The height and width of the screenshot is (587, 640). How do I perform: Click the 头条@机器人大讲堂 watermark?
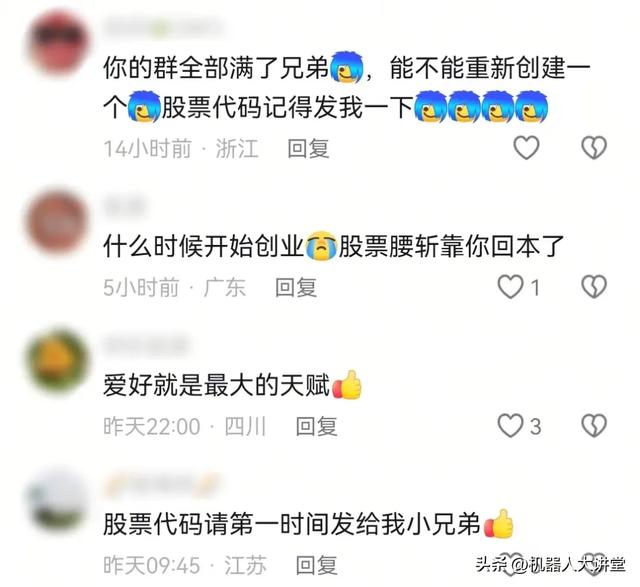(550, 565)
